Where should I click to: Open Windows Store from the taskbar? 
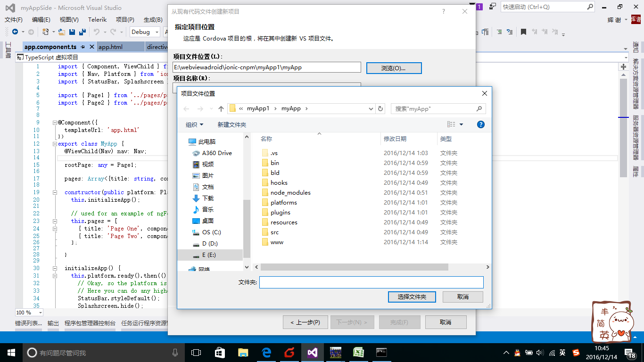(220, 353)
